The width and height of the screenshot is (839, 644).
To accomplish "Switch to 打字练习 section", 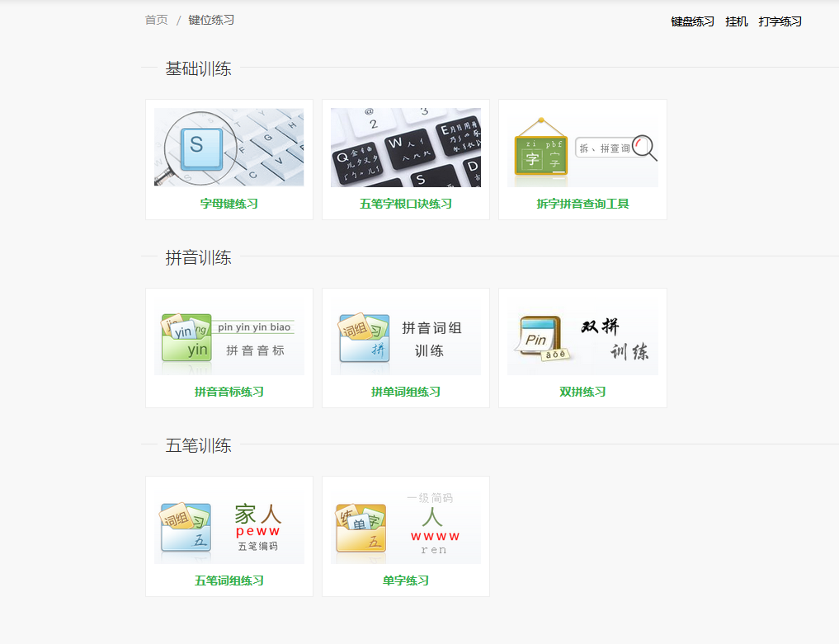I will [x=780, y=21].
